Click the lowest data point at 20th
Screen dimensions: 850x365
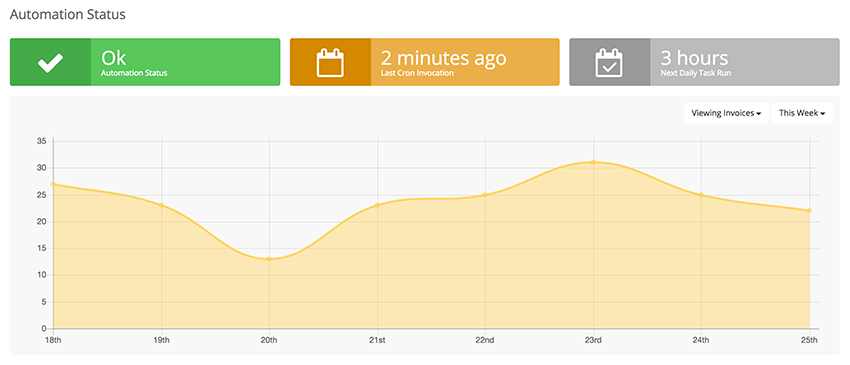tap(269, 259)
